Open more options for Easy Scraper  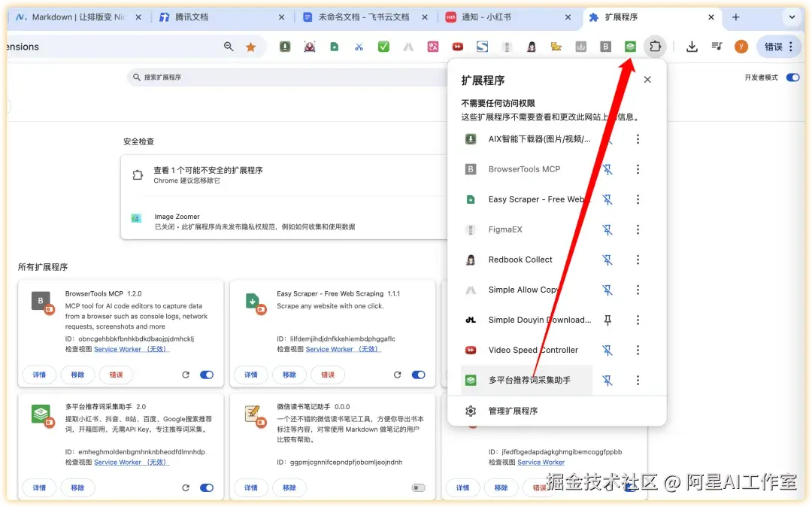(x=638, y=199)
